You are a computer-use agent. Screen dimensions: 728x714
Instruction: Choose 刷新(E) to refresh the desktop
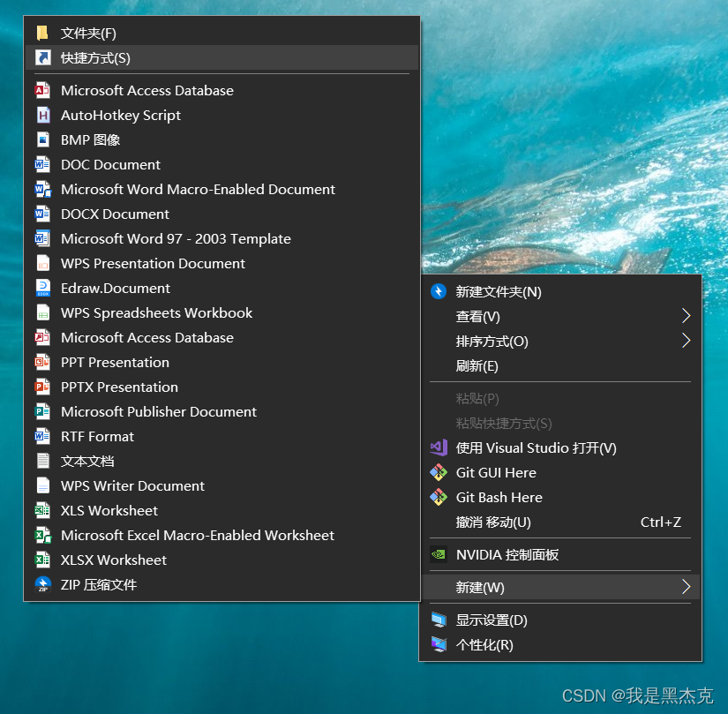(x=560, y=365)
